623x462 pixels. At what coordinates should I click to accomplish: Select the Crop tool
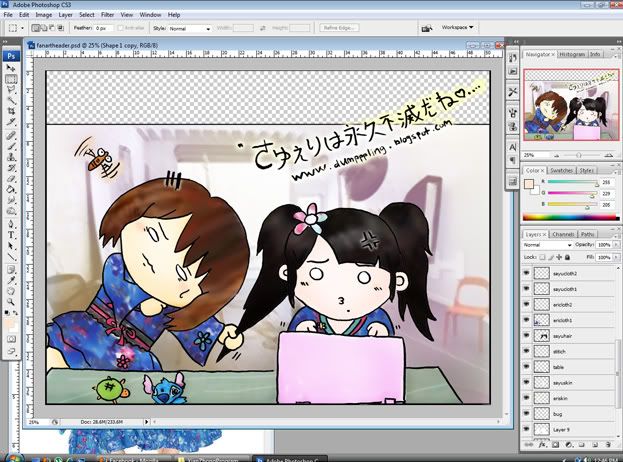(x=11, y=111)
